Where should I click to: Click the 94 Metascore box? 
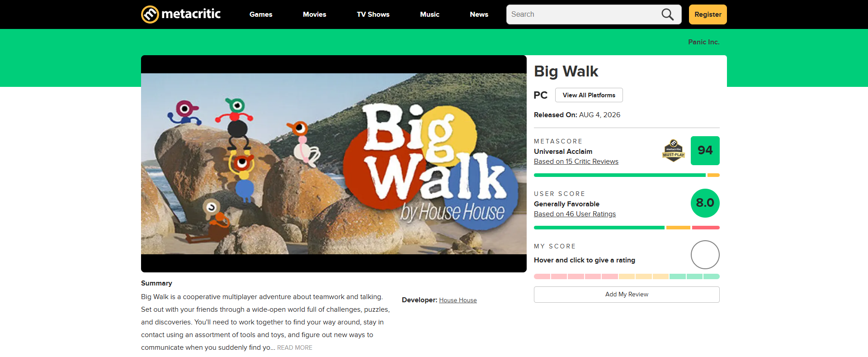tap(705, 151)
